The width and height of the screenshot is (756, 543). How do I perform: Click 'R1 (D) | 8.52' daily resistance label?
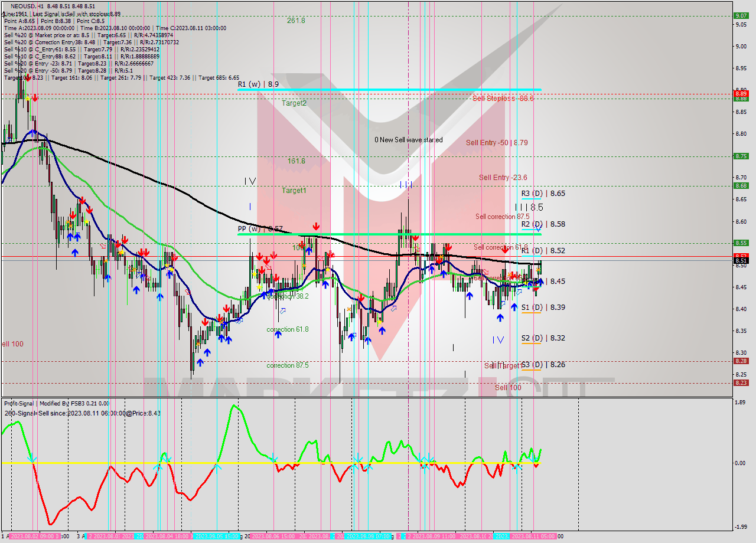point(543,251)
